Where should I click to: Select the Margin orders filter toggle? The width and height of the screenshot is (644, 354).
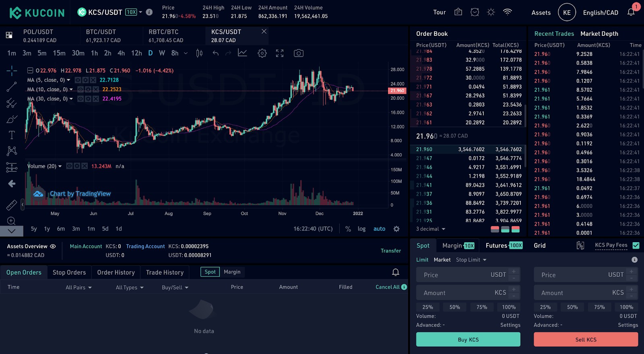pyautogui.click(x=232, y=272)
